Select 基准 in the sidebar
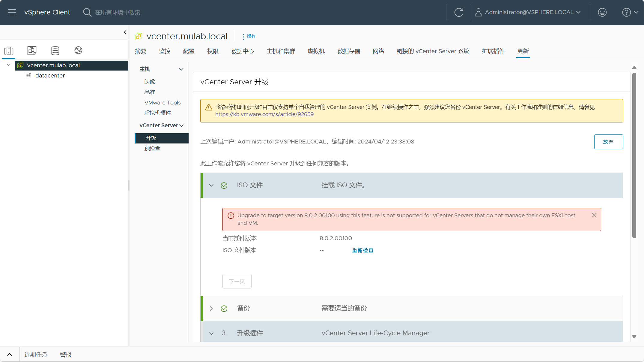Screen dimensions: 644x362 point(150,92)
